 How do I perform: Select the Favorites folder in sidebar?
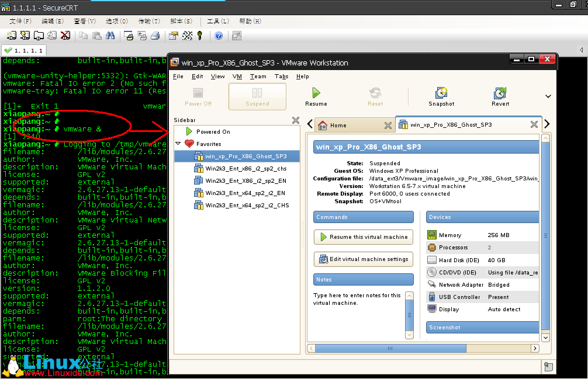coord(209,144)
